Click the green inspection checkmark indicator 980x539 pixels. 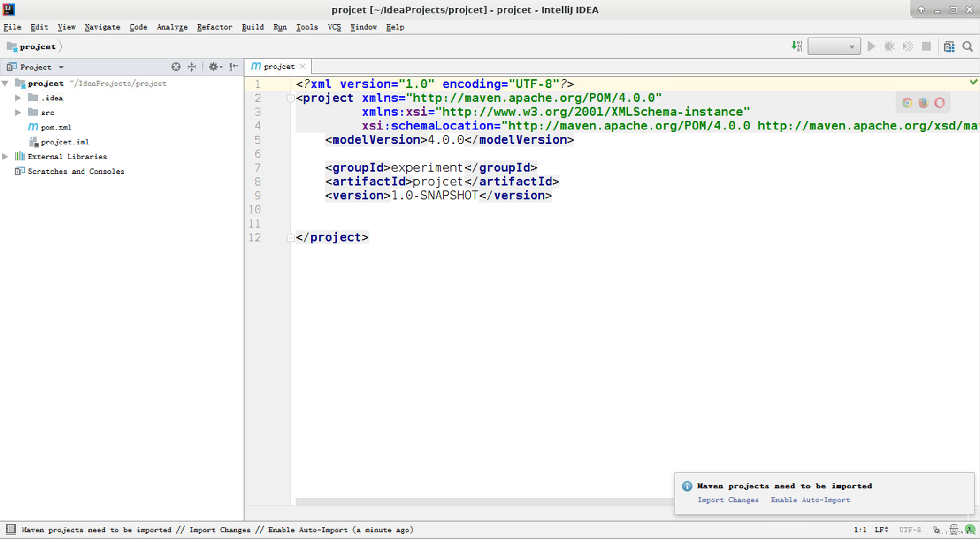(x=973, y=82)
